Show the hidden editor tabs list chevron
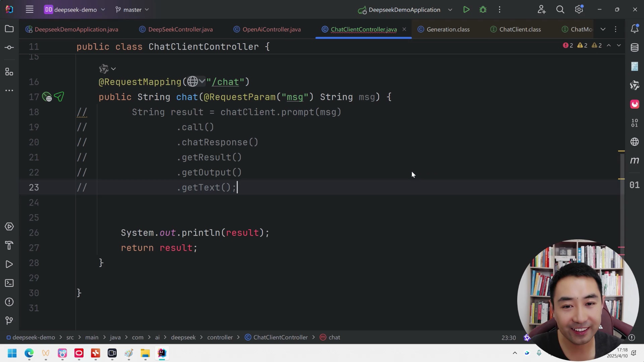The width and height of the screenshot is (644, 362). pos(603,29)
